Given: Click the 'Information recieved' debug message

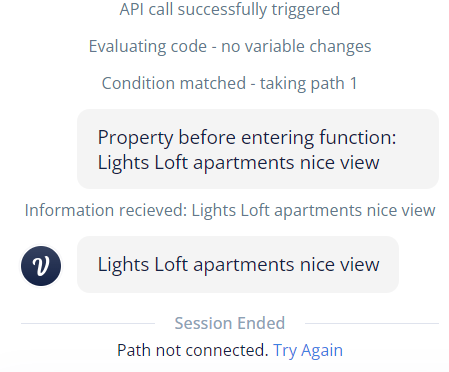Looking at the screenshot, I should (230, 211).
